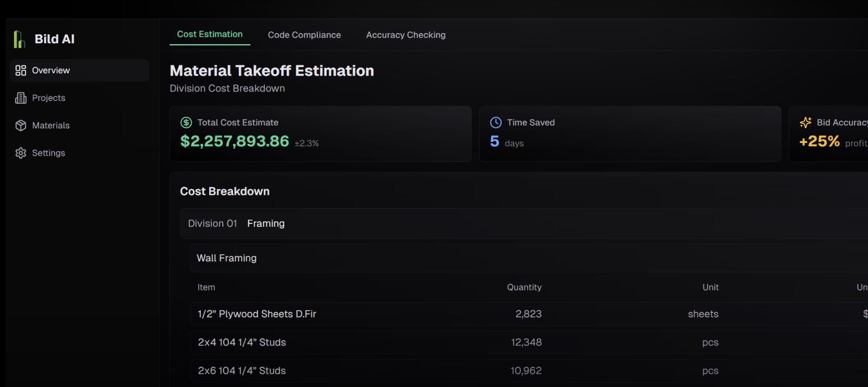Open the Cost Estimation tab
This screenshot has height=387, width=868.
click(210, 35)
